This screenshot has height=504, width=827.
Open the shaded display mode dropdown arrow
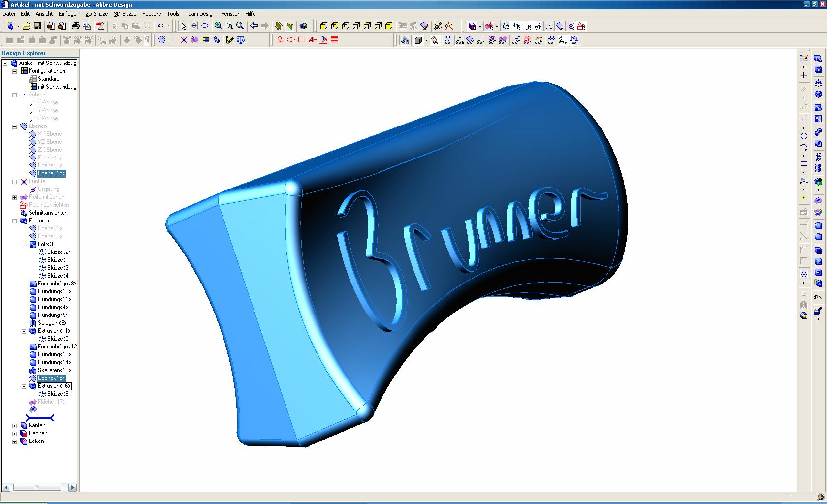point(426,40)
